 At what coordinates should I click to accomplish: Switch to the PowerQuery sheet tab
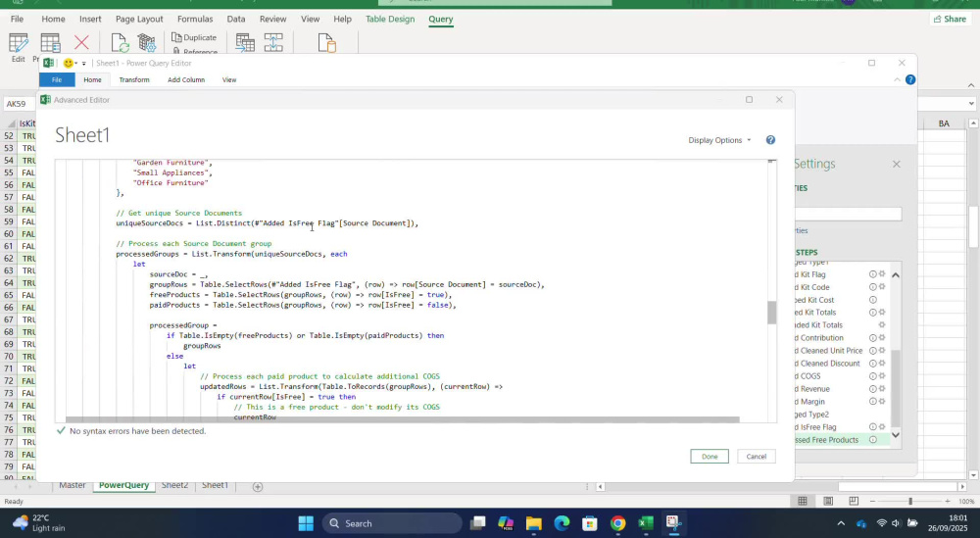coord(123,485)
